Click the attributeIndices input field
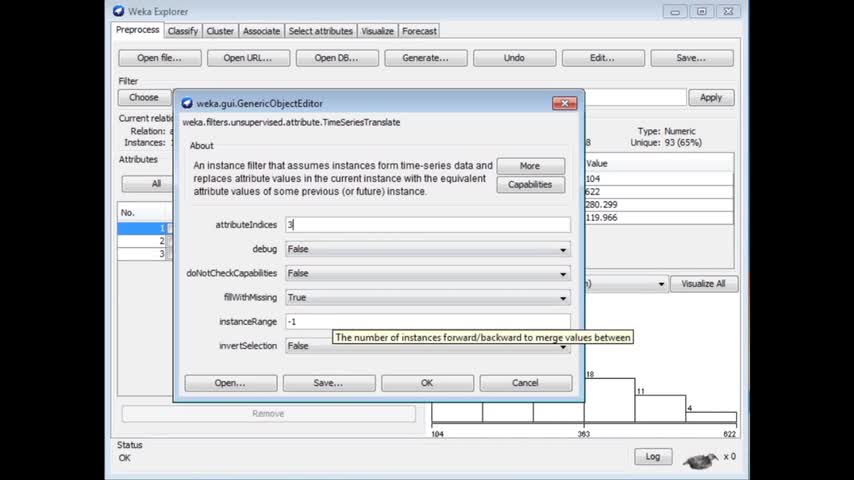 click(x=428, y=224)
